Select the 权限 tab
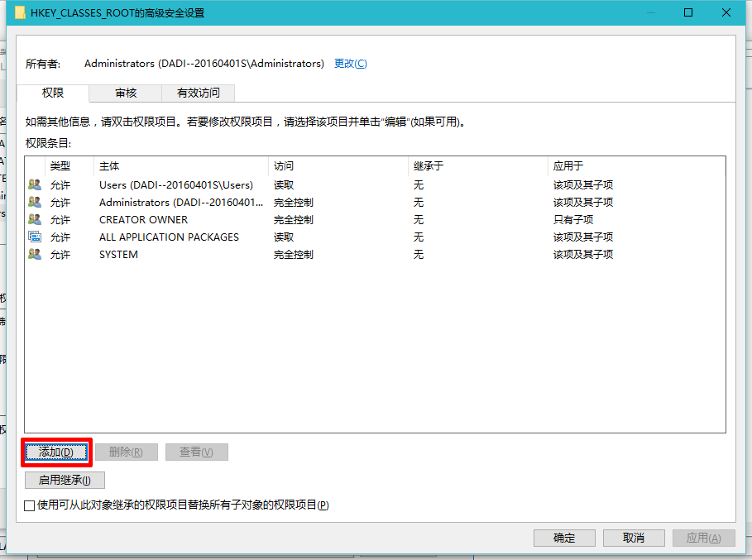Viewport: 752px width, 560px height. tap(53, 93)
